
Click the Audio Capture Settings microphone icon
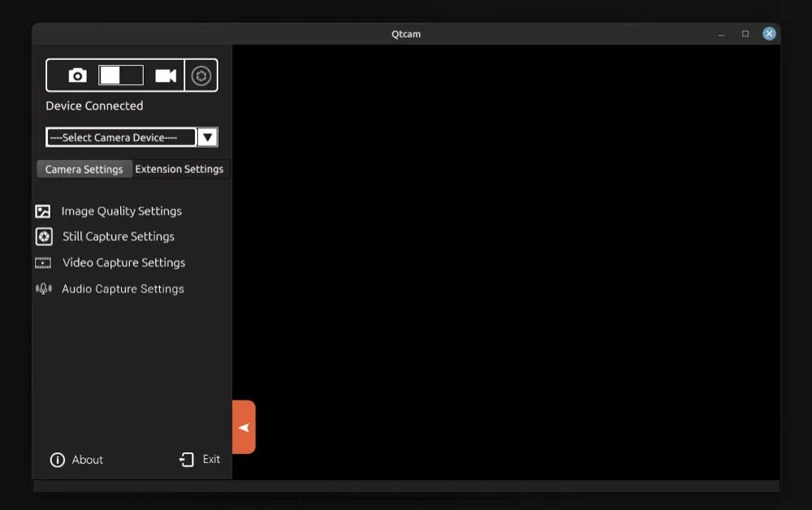[44, 288]
